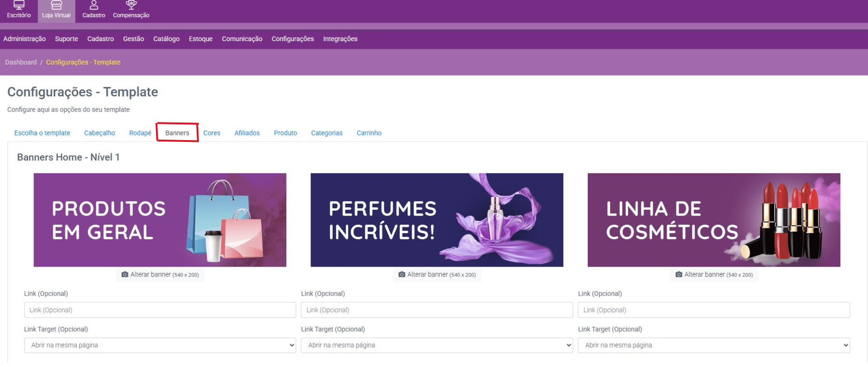Open the Suporte menu

[x=66, y=39]
